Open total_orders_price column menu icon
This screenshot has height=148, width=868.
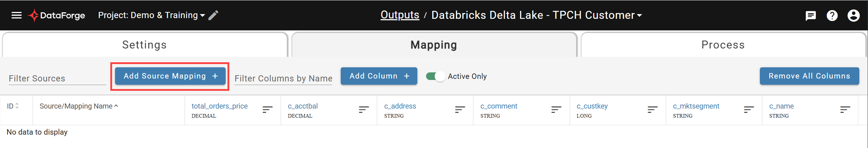point(268,109)
